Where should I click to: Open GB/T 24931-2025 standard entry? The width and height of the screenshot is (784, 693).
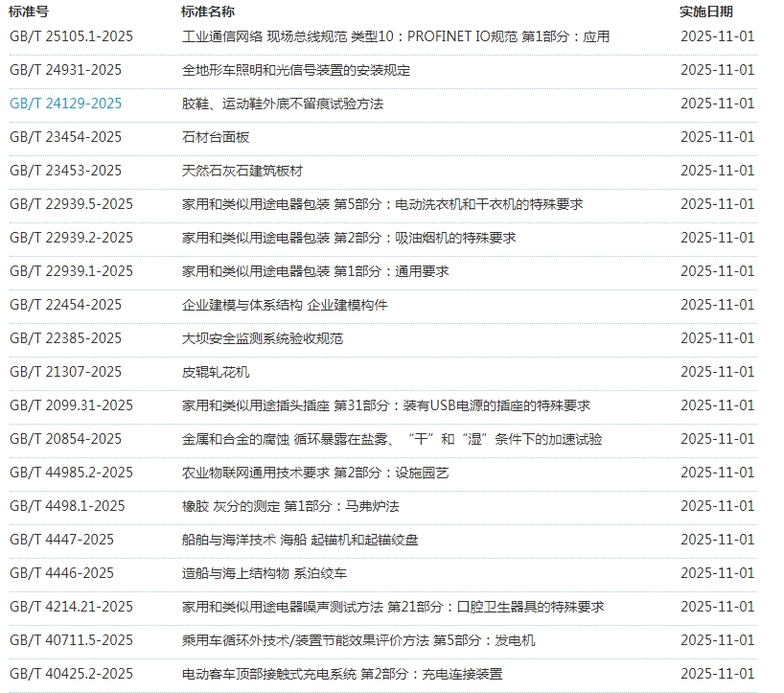click(66, 70)
